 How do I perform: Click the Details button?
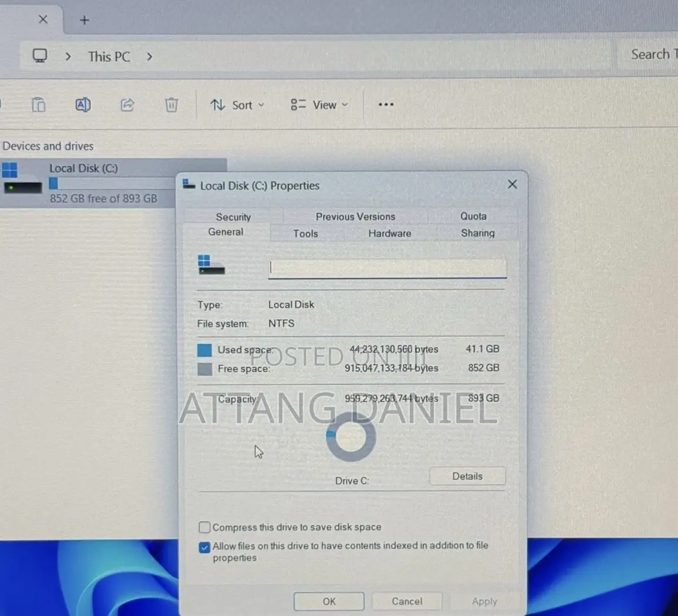[467, 476]
